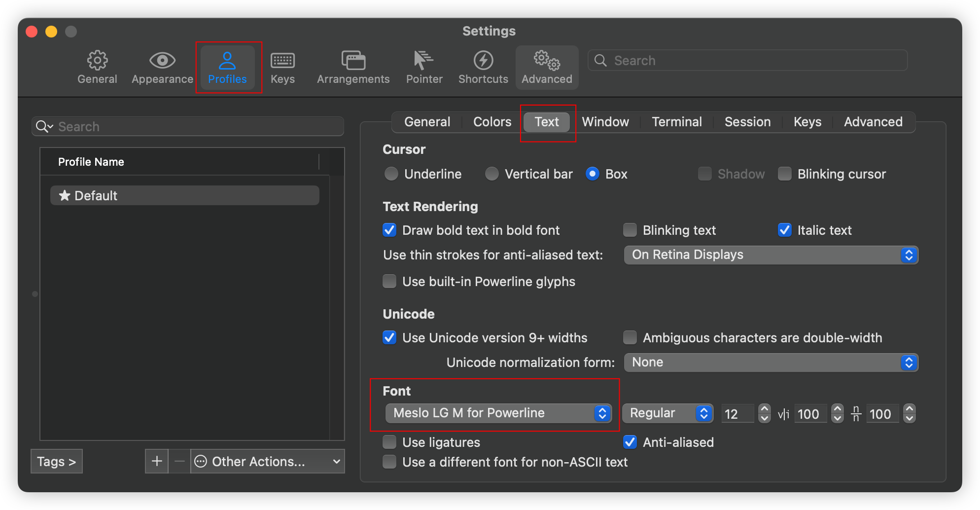Click the star icon on Default profile

tap(64, 195)
